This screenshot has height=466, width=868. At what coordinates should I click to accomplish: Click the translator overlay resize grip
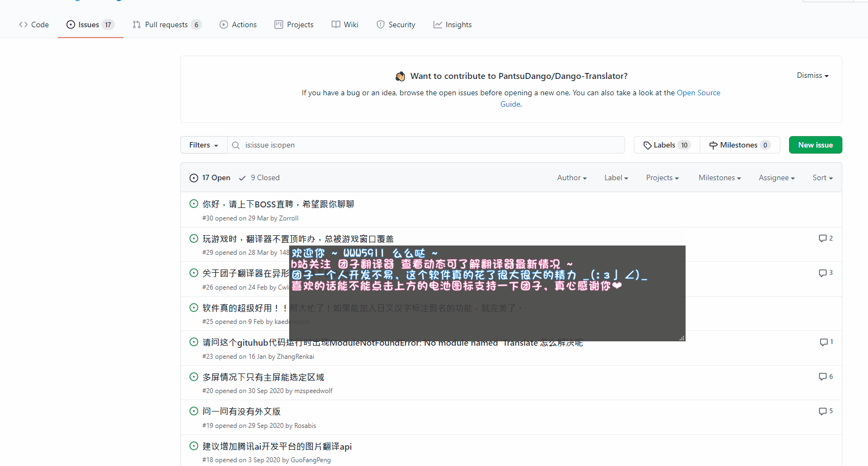682,338
